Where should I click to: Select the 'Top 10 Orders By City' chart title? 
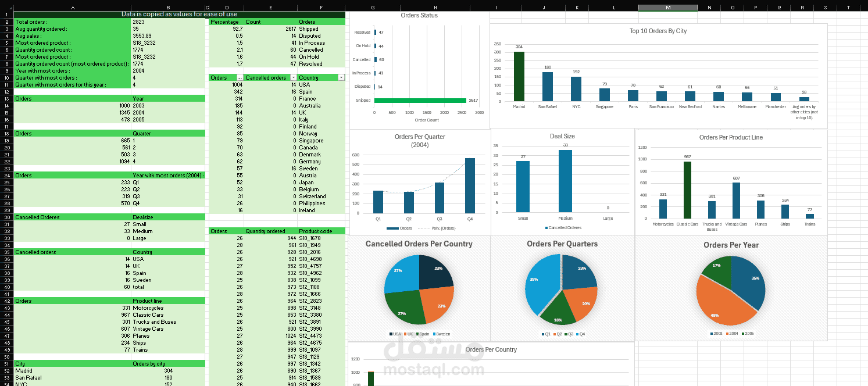[x=658, y=31]
